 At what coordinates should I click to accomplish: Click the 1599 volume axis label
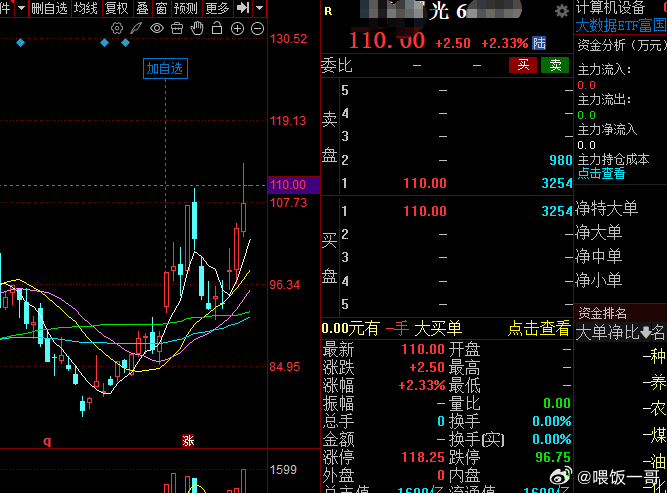[283, 470]
